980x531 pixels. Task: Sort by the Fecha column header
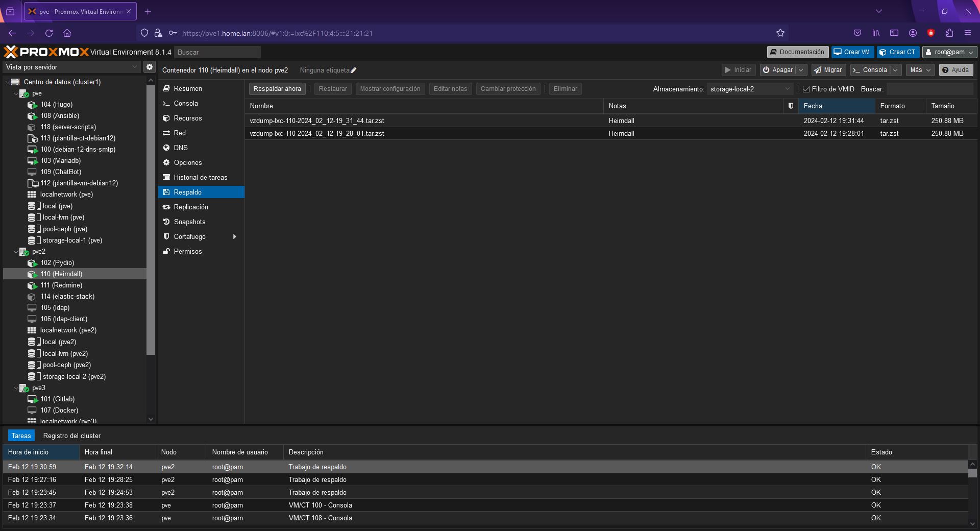pos(836,106)
